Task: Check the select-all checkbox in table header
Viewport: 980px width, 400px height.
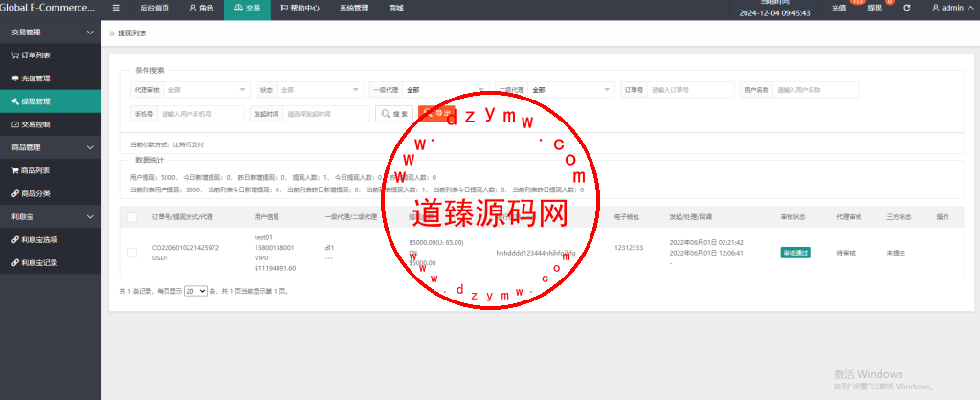Action: coord(132,217)
